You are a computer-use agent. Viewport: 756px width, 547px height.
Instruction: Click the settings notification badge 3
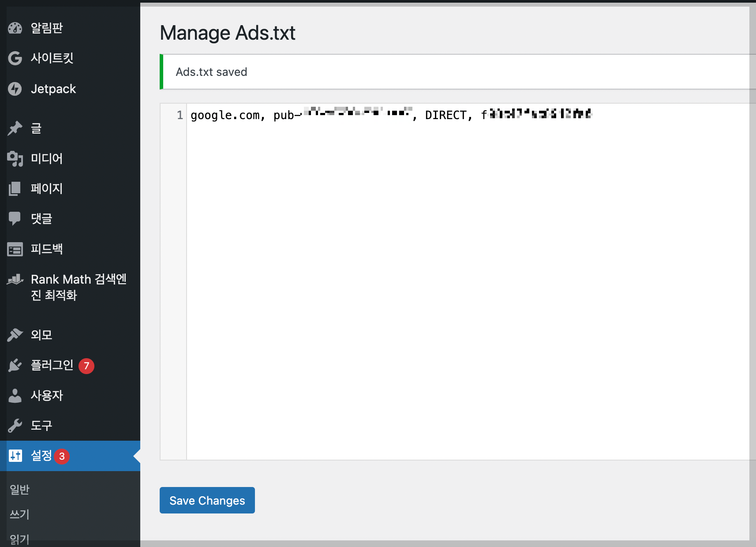(x=62, y=456)
